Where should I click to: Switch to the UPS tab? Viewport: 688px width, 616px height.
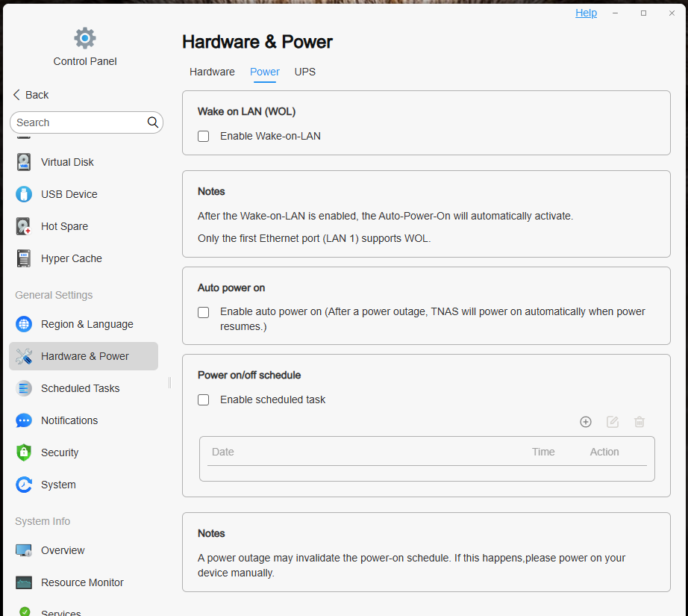(x=305, y=72)
